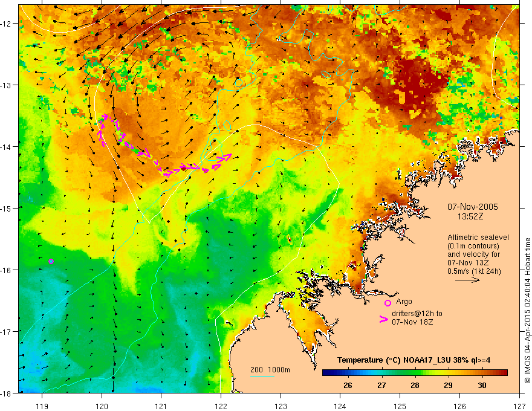The height and width of the screenshot is (411, 532).
Task: Click 'and velocity for' legend line
Action: tap(473, 254)
